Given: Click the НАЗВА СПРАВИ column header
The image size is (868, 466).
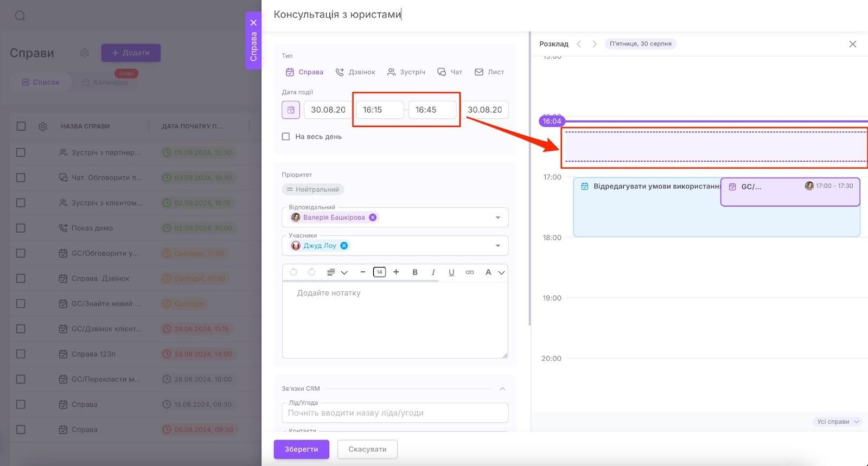Looking at the screenshot, I should 85,126.
